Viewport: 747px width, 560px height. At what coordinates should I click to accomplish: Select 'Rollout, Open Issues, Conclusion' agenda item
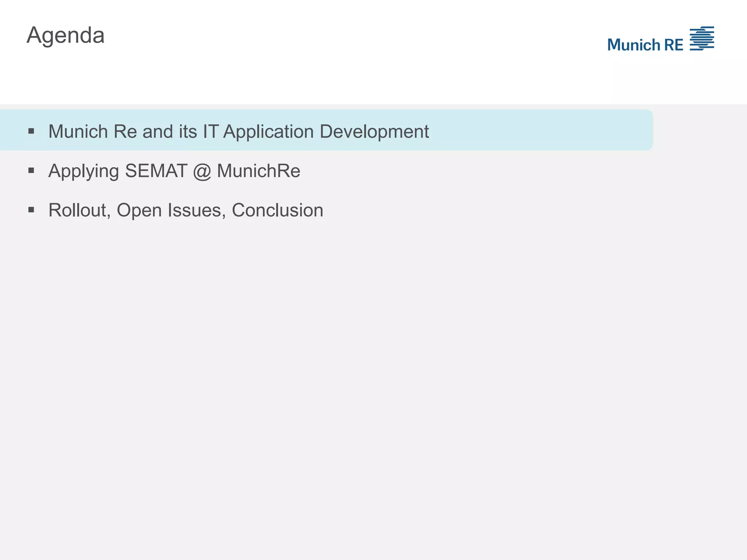(x=186, y=210)
